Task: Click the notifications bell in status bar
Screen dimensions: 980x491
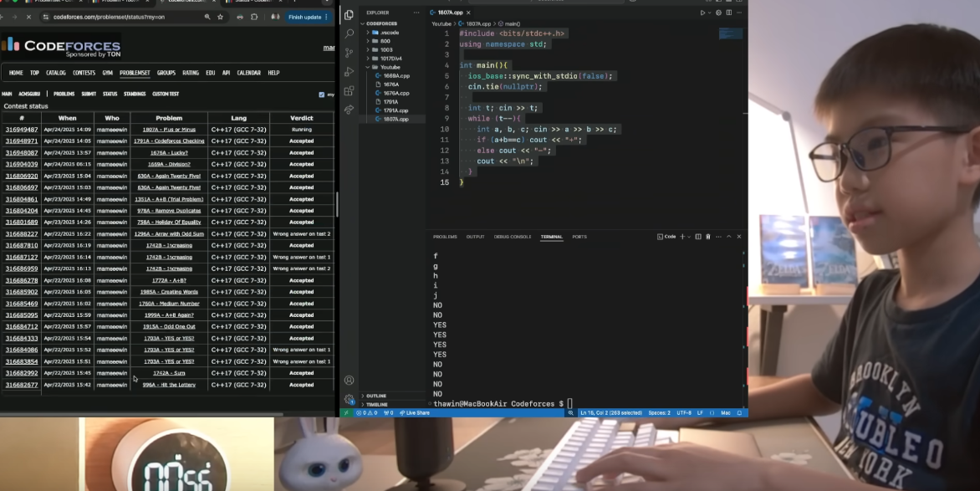Action: (739, 413)
